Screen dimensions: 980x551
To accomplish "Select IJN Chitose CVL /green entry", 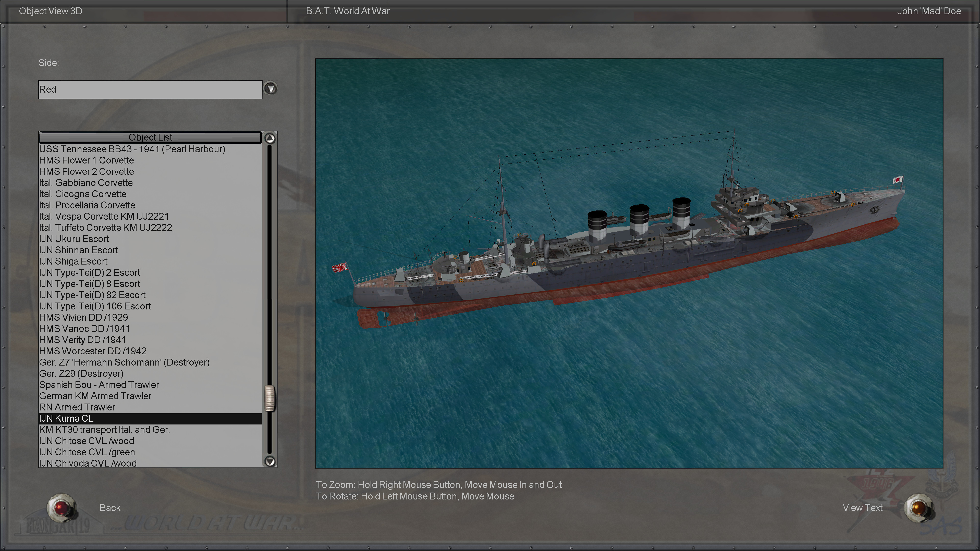I will [x=87, y=452].
